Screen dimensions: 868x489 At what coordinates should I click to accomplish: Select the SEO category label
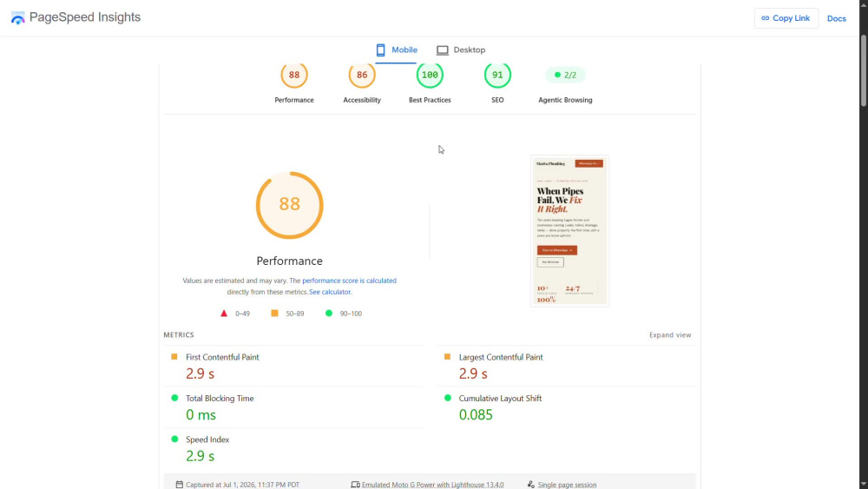click(x=497, y=100)
